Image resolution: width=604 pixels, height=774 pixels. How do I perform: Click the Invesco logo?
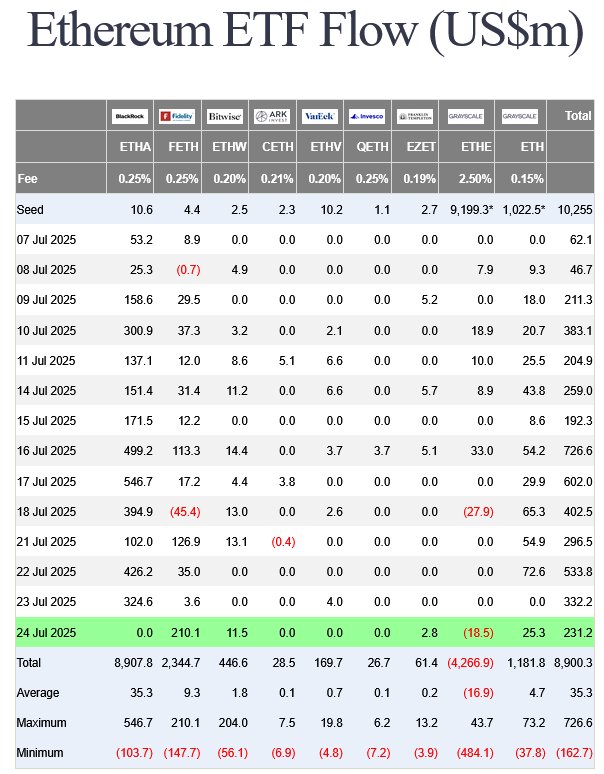pos(367,116)
